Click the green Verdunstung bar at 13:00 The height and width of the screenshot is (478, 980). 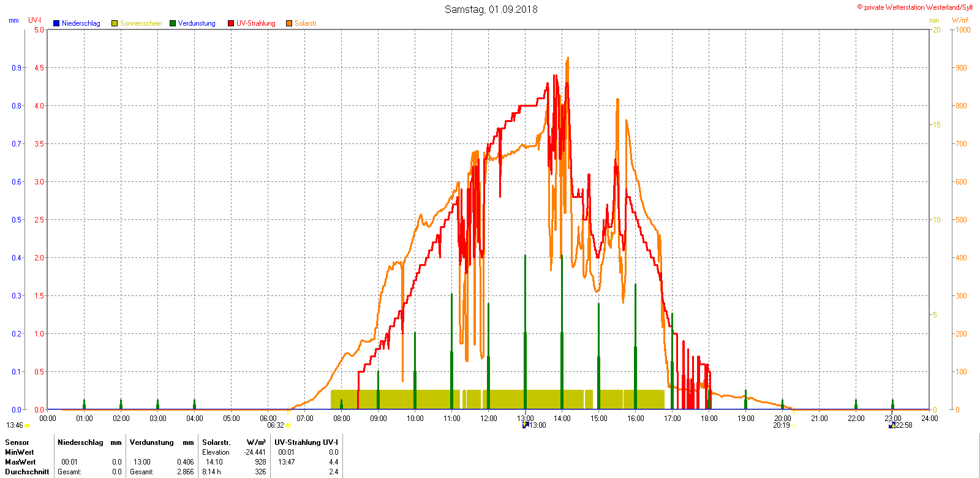coord(525,332)
